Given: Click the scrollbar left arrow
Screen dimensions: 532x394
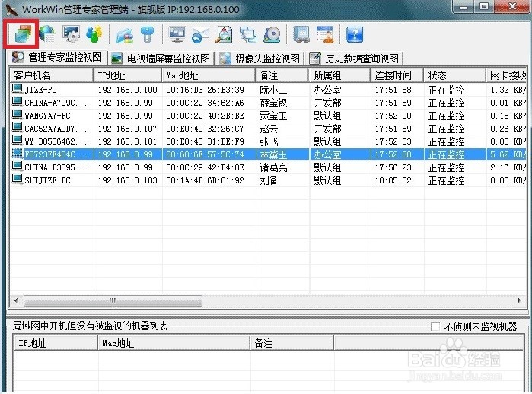Looking at the screenshot, I should coord(16,300).
